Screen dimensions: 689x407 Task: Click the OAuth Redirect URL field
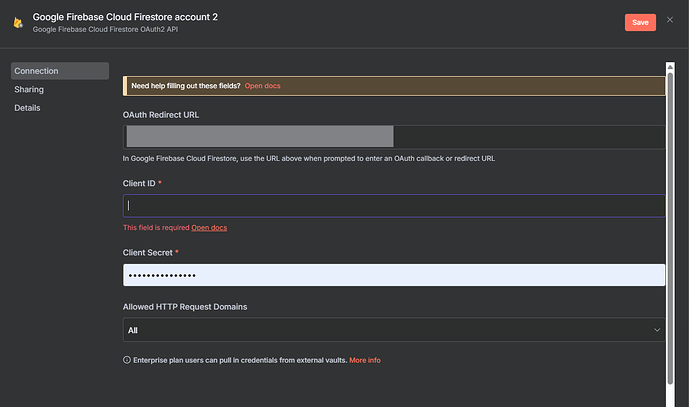[x=394, y=137]
